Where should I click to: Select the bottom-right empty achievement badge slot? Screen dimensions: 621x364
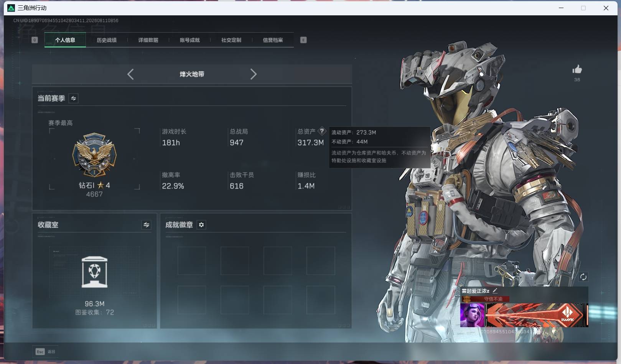pos(321,300)
